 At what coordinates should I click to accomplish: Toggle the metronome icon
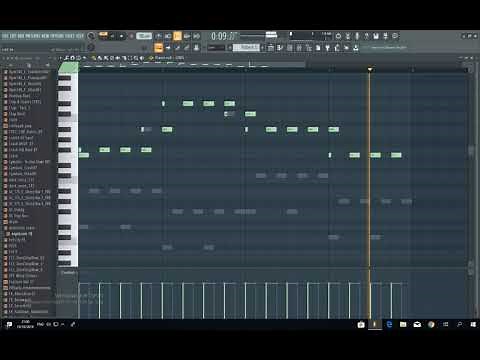(158, 36)
